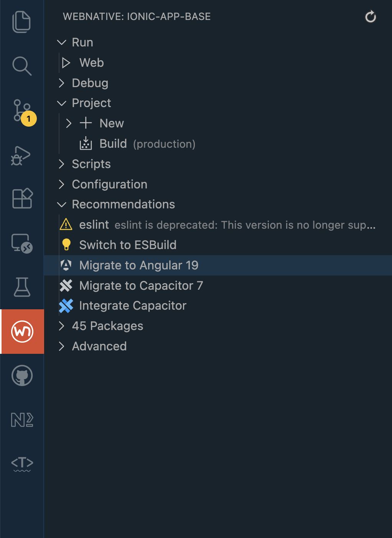
Task: Start a production Build
Action: point(113,144)
